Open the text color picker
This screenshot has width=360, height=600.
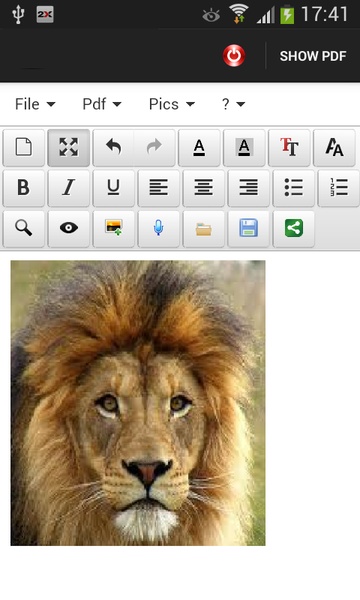(199, 147)
